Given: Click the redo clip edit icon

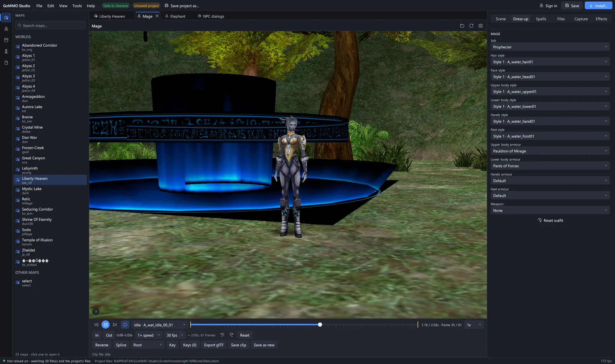Looking at the screenshot, I should click(232, 335).
